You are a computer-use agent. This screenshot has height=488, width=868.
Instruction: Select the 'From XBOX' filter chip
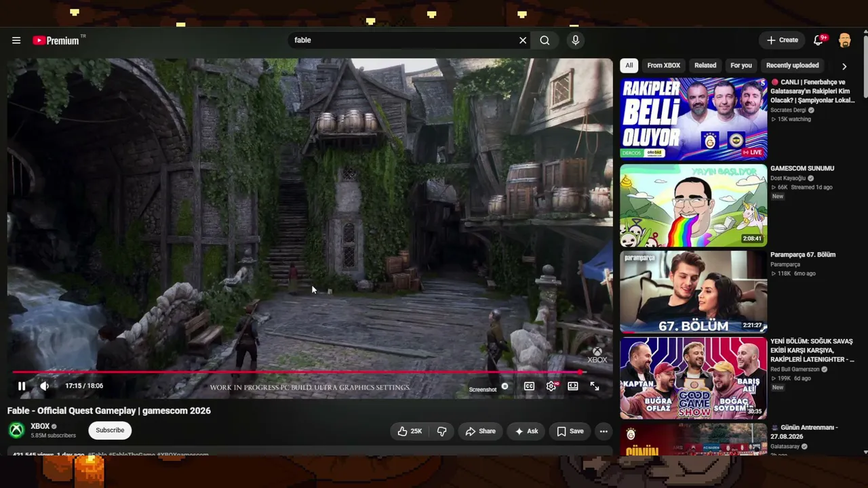click(664, 66)
